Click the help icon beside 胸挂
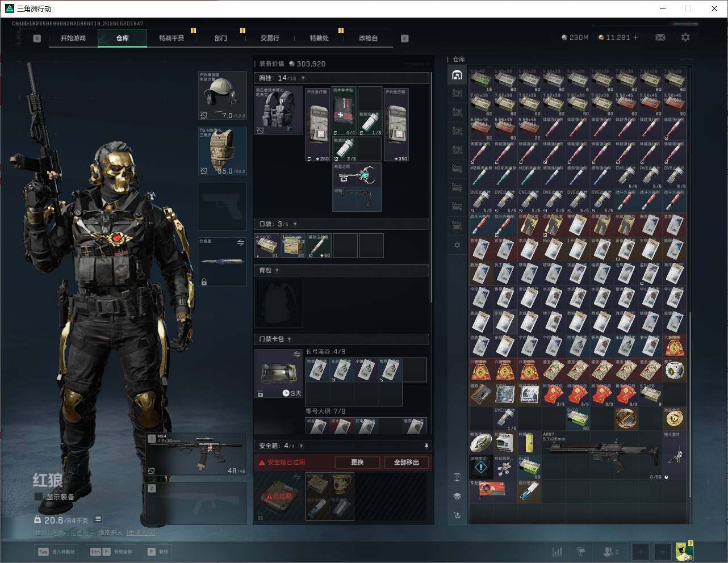728x563 pixels. tap(303, 78)
